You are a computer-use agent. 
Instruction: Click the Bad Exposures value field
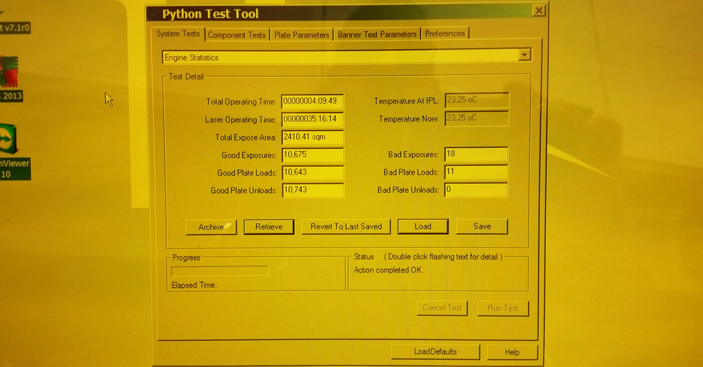(476, 154)
